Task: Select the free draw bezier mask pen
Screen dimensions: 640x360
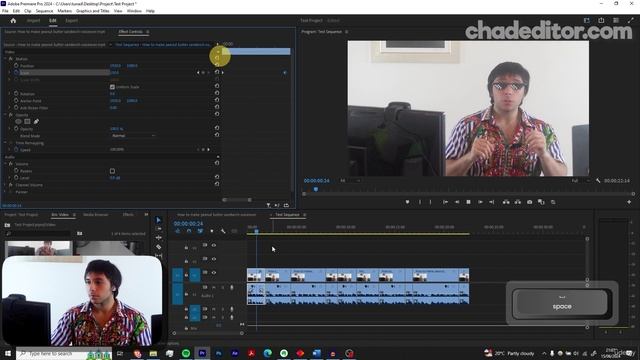Action: click(36, 122)
